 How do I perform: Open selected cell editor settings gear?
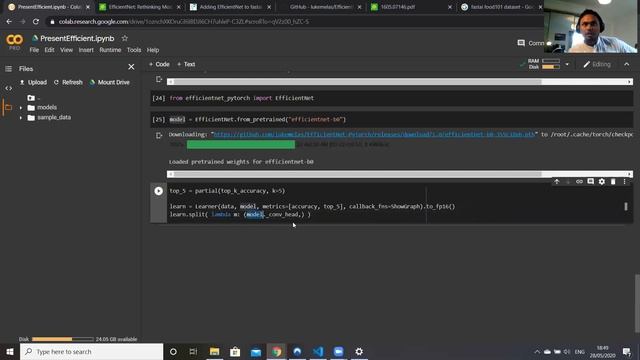(x=602, y=182)
